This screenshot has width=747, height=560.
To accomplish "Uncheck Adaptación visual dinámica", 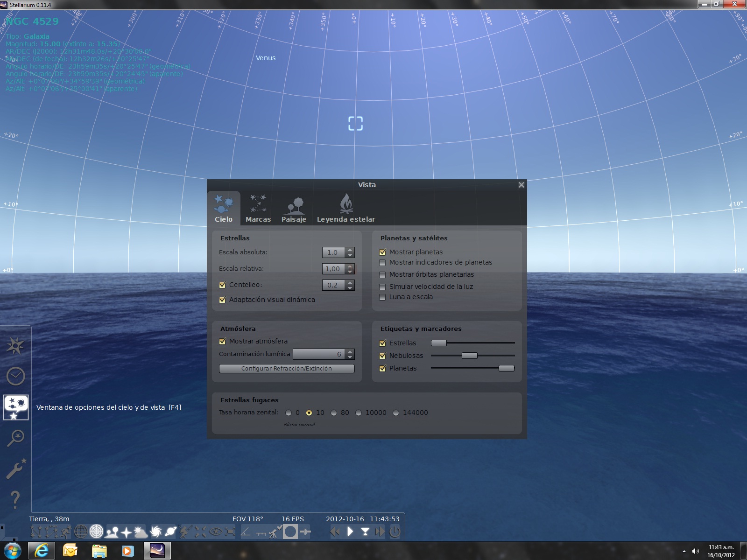I will coord(222,300).
